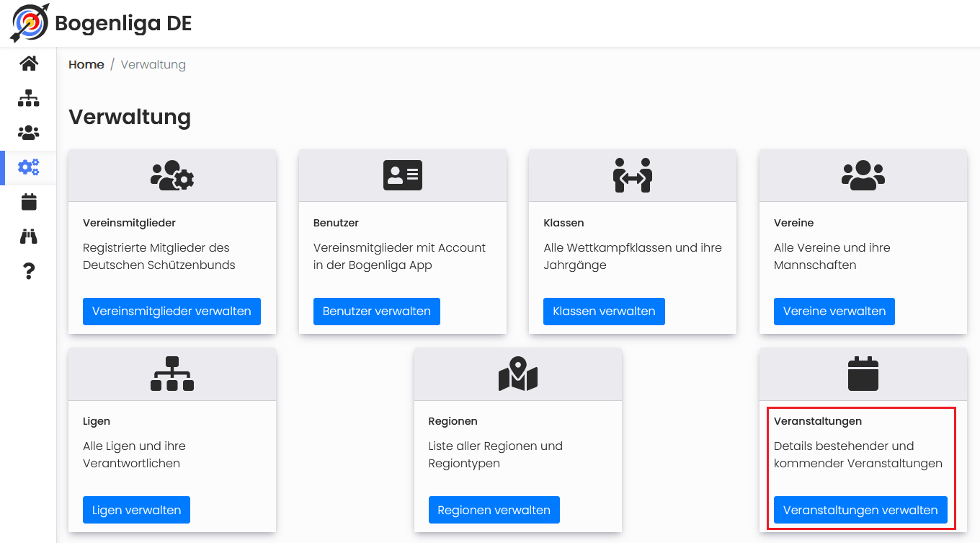Click the Ligen verwalten button

tap(137, 510)
